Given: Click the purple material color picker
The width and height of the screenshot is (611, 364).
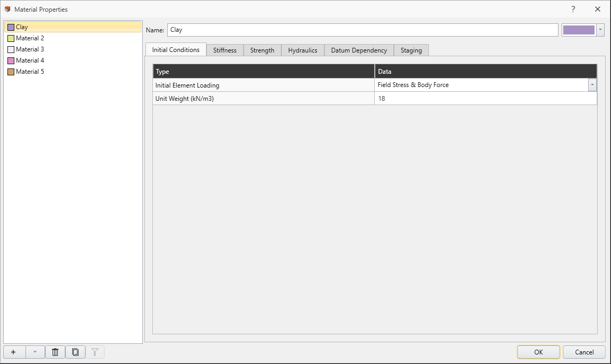Looking at the screenshot, I should pyautogui.click(x=579, y=30).
